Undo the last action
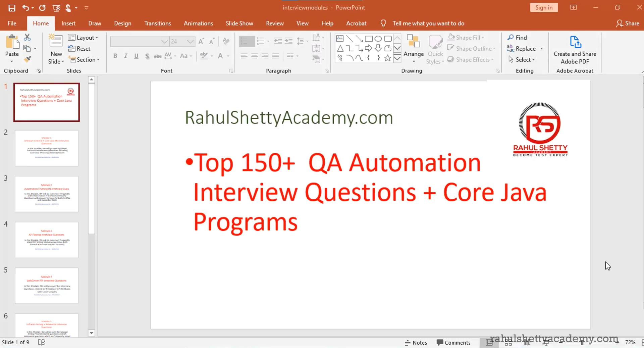This screenshot has height=348, width=644. tap(26, 8)
